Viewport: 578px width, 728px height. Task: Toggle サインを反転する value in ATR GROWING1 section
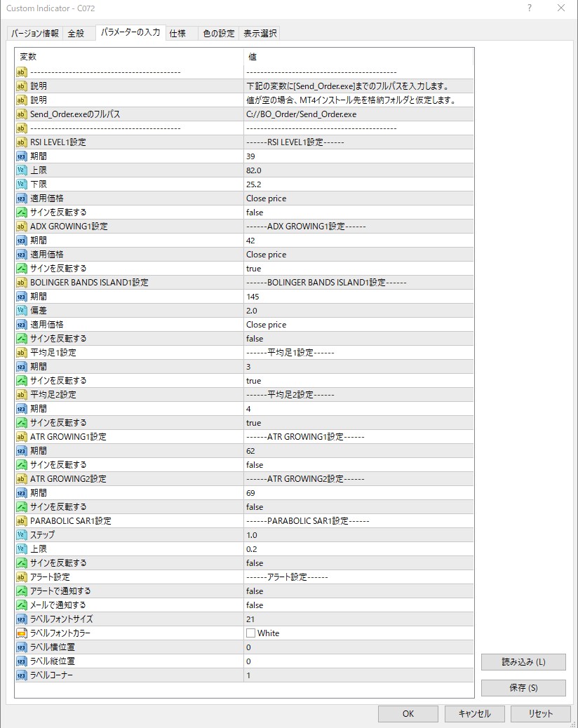358,465
